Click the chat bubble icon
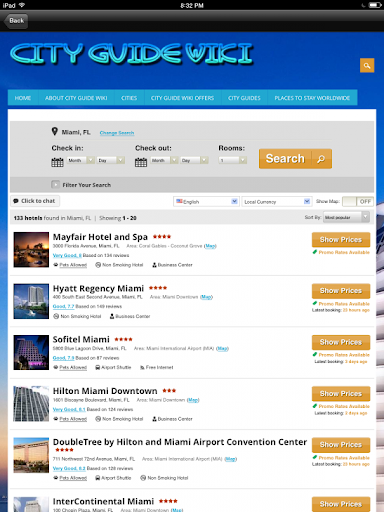This screenshot has width=384, height=512. point(16,201)
